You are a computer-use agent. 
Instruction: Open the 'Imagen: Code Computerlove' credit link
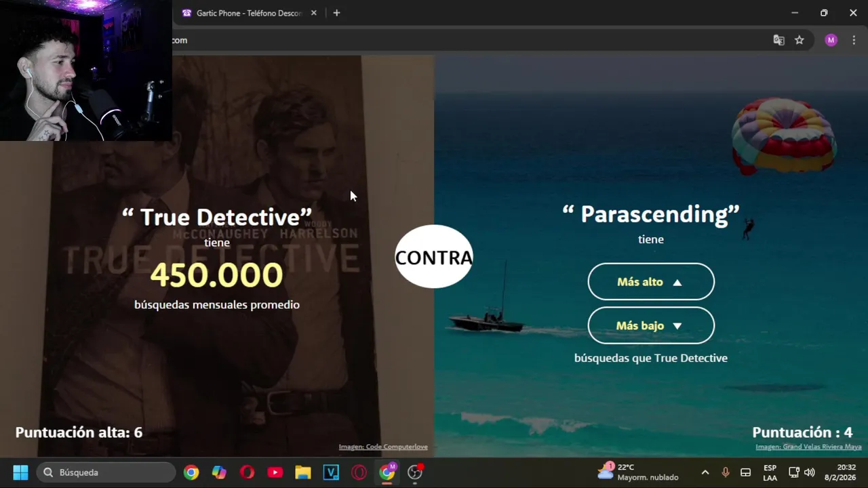pyautogui.click(x=383, y=447)
